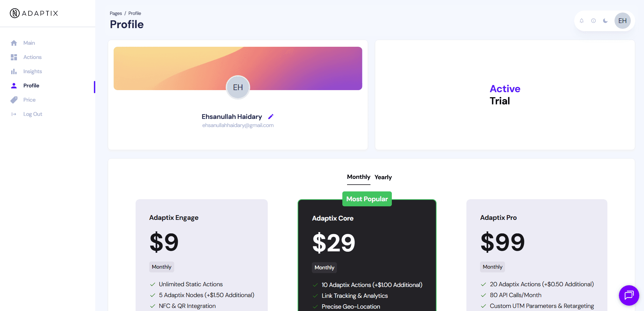Click the Log Out arrow icon

click(x=14, y=114)
